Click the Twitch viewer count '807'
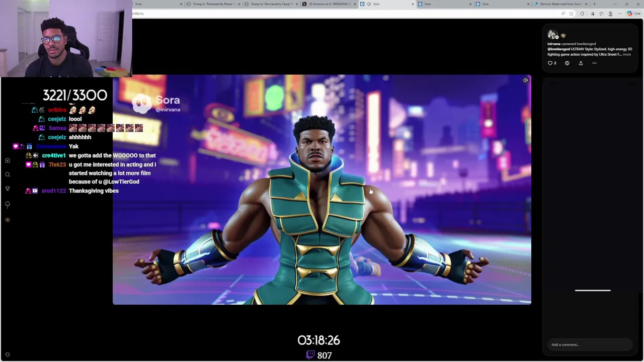 click(x=325, y=355)
